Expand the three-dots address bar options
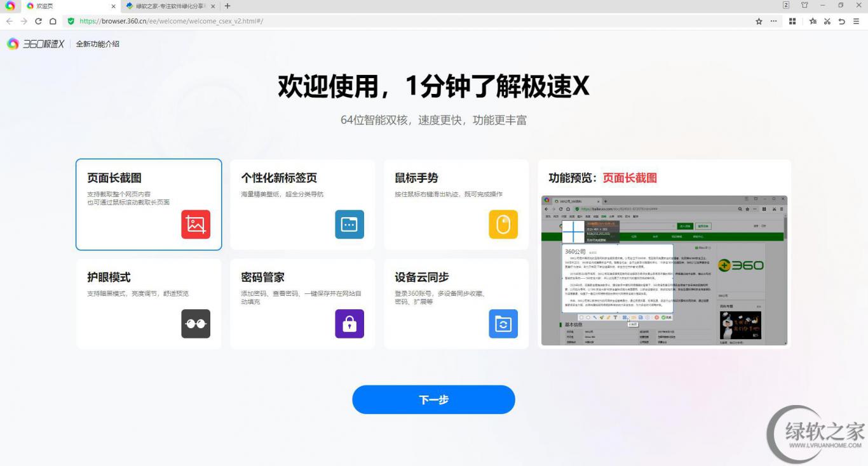Screen dimensions: 868x466 pos(773,21)
